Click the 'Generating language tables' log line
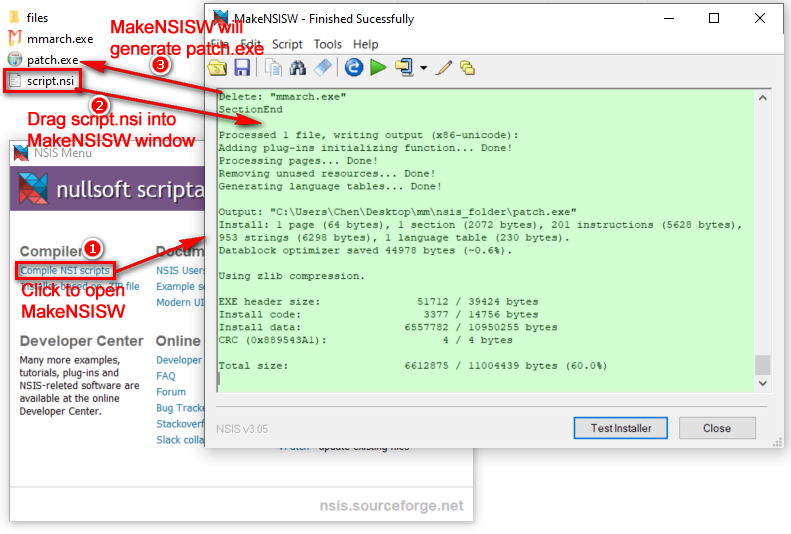Image resolution: width=791 pixels, height=534 pixels. 330,187
